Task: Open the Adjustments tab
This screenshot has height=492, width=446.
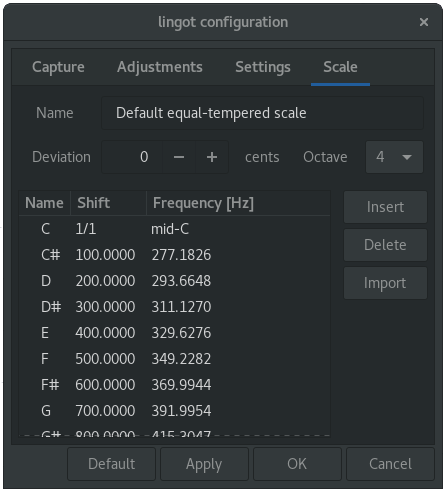Action: pos(160,67)
